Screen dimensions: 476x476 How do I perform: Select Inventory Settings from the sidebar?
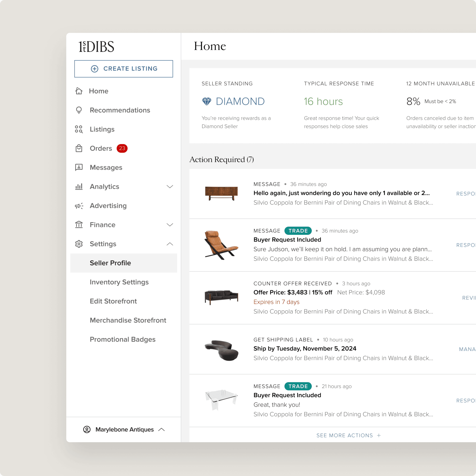(119, 282)
